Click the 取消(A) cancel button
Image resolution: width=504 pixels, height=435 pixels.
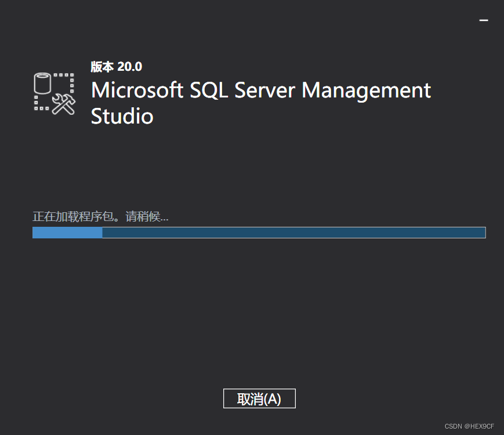(259, 398)
